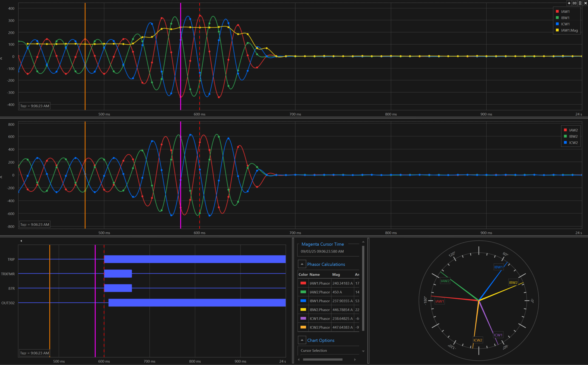The width and height of the screenshot is (588, 365).
Task: Click the 446.78854 A magnitude value
Action: (x=342, y=310)
